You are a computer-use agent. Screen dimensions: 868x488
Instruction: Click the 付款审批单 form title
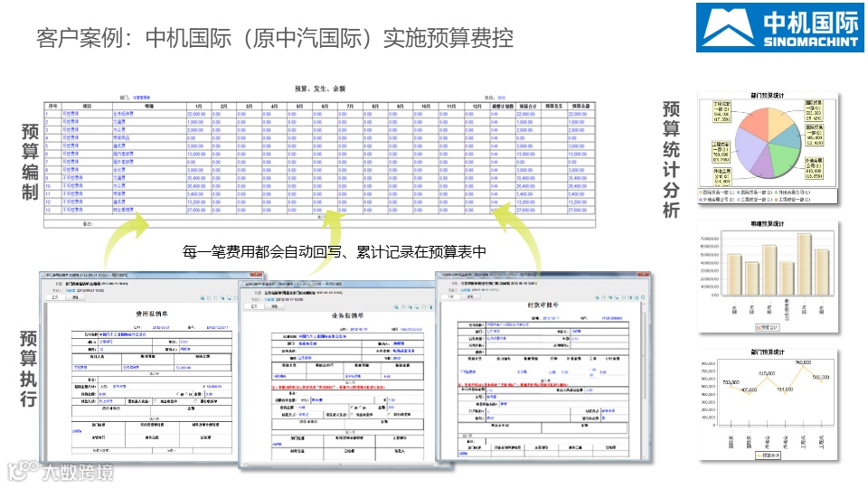pyautogui.click(x=543, y=305)
